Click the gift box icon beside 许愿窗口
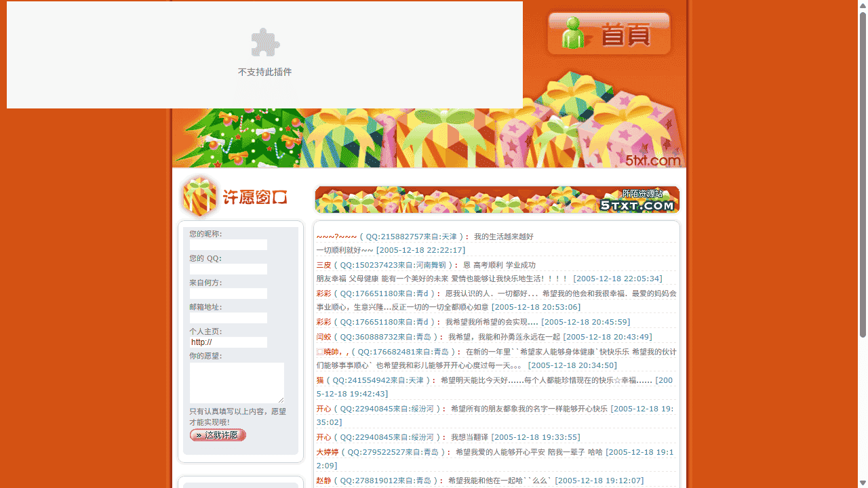Screen dimensions: 868x488 click(x=199, y=197)
